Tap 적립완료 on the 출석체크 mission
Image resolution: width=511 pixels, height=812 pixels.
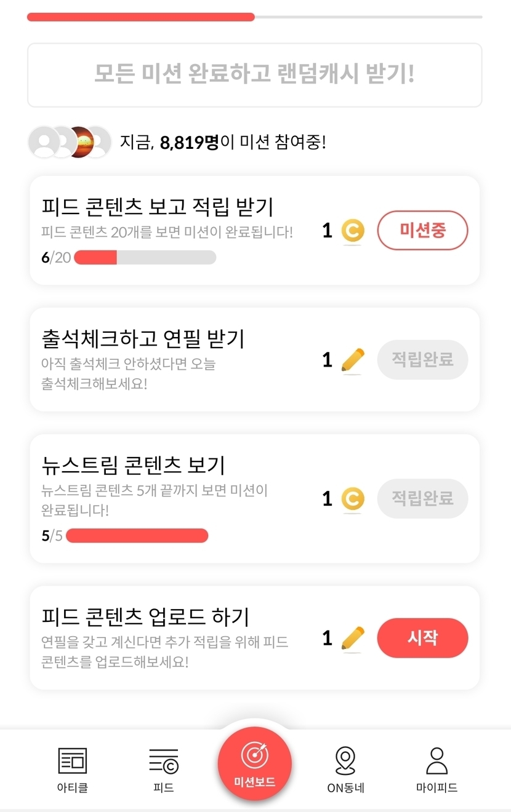[422, 359]
